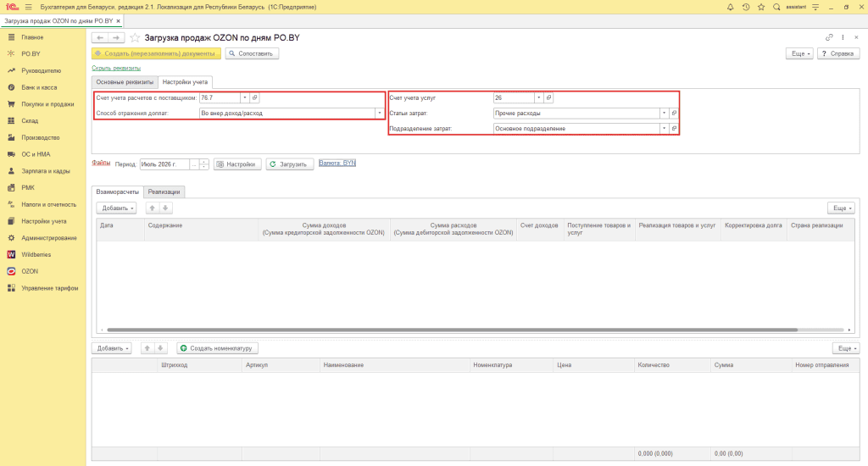Open РМК section in sidebar
This screenshot has width=868, height=466.
tap(28, 187)
